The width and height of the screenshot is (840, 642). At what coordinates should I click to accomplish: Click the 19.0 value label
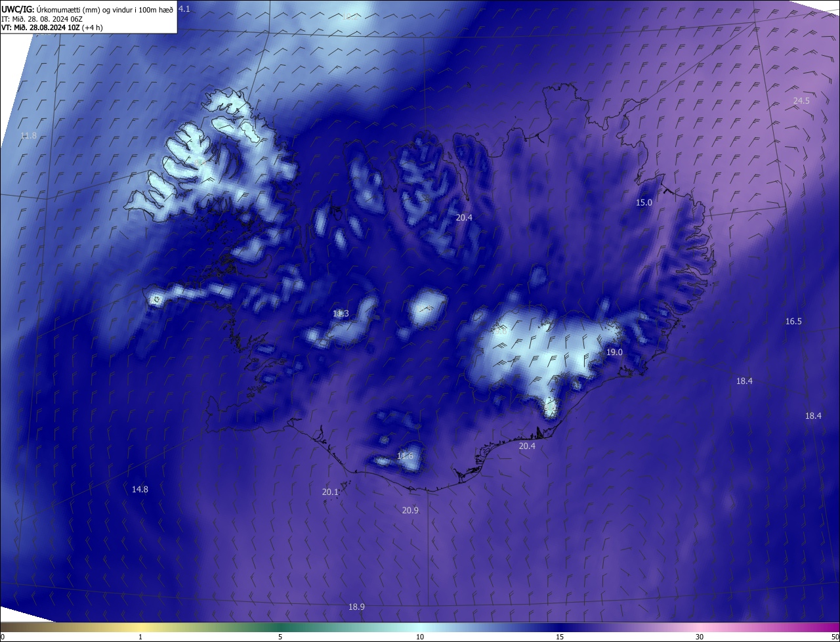coord(614,352)
